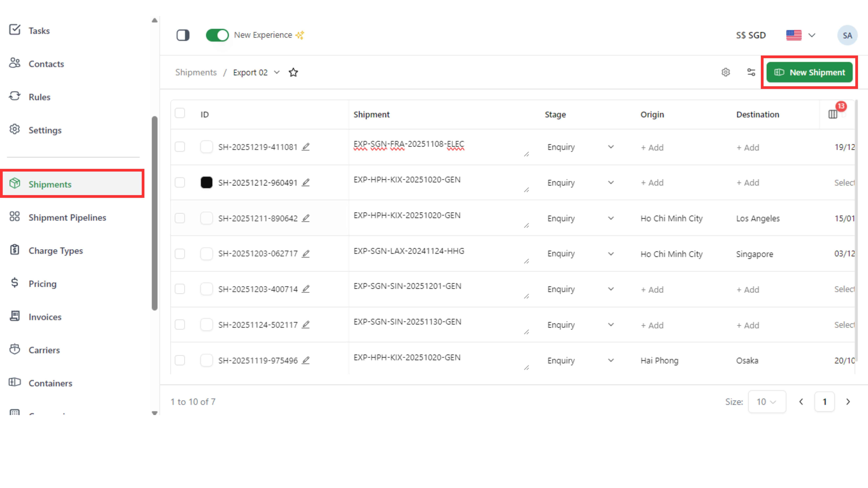Open Shipment Pipelines in the sidebar
This screenshot has width=868, height=488.
pos(67,218)
